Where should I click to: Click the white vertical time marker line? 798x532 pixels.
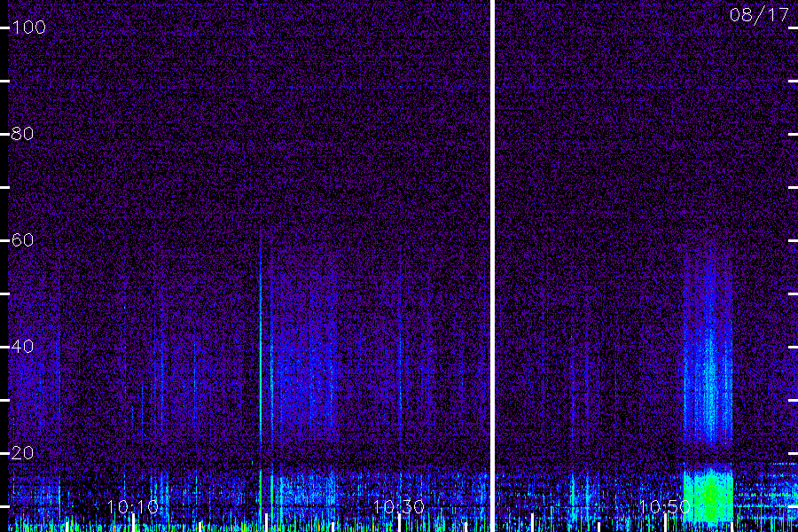[492, 266]
